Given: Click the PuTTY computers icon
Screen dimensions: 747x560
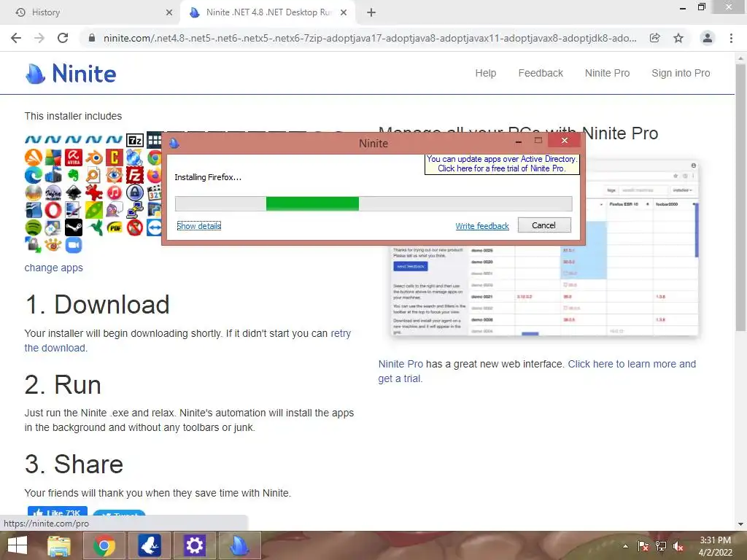Looking at the screenshot, I should 135,210.
